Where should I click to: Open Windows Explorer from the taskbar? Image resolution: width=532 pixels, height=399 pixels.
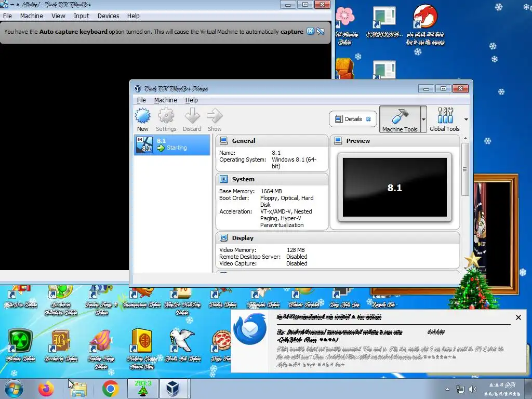pos(78,390)
